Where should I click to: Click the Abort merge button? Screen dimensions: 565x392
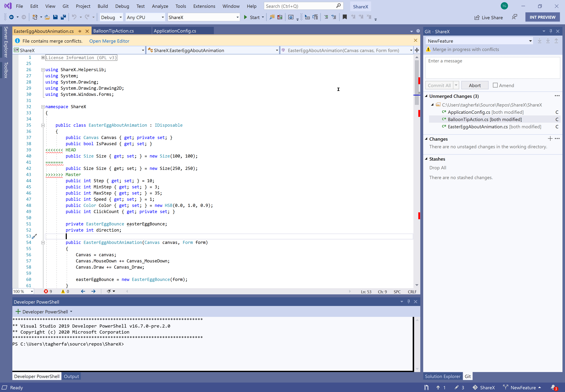click(474, 85)
